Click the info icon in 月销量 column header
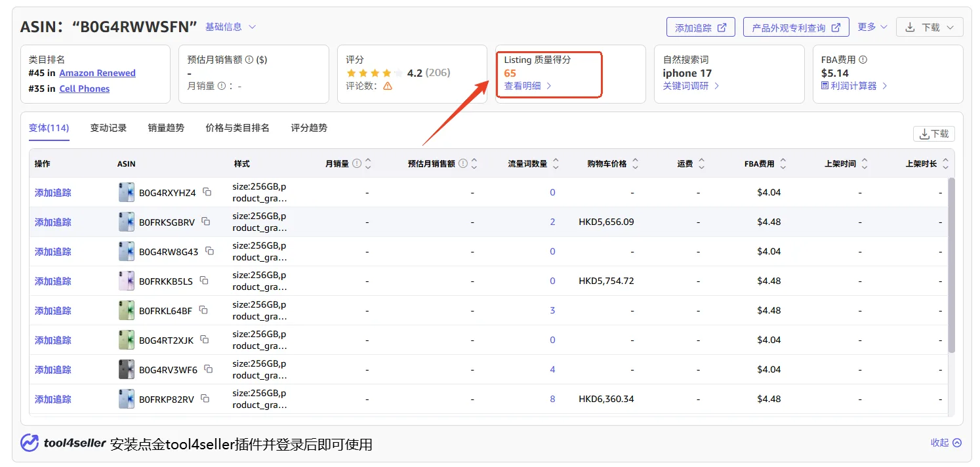The image size is (980, 467). tap(357, 163)
